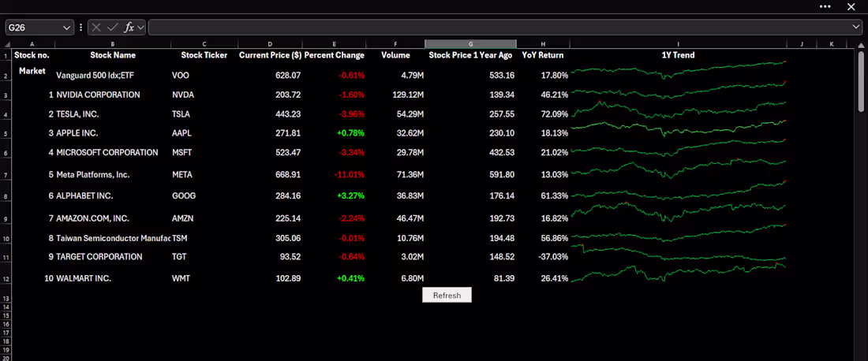
Task: Click the TGT 1Y trend sparkline
Action: coord(678,253)
